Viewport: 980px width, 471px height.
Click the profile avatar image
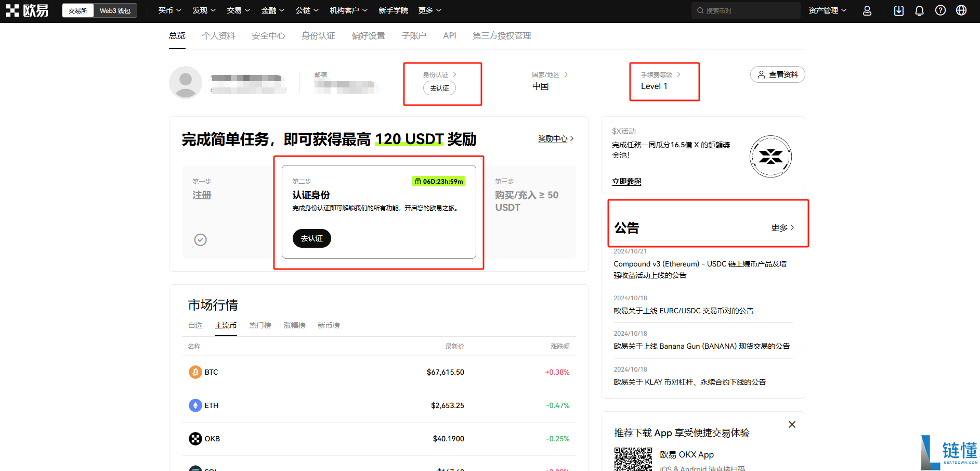[x=186, y=83]
